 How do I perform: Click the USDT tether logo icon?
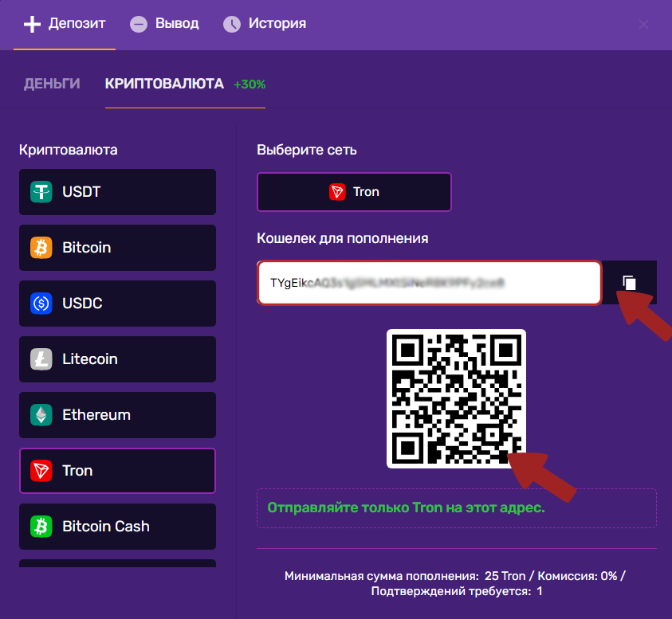tap(41, 192)
